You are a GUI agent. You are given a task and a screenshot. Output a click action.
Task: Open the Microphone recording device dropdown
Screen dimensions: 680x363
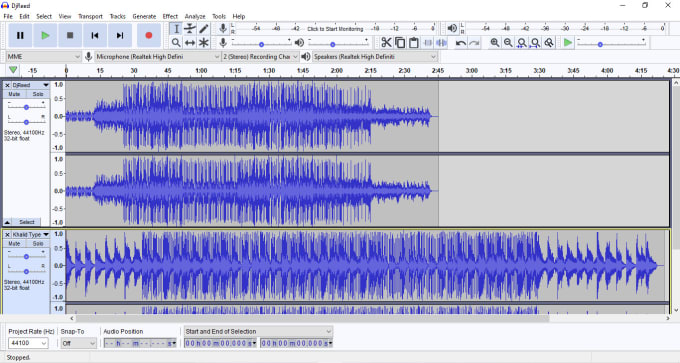158,56
